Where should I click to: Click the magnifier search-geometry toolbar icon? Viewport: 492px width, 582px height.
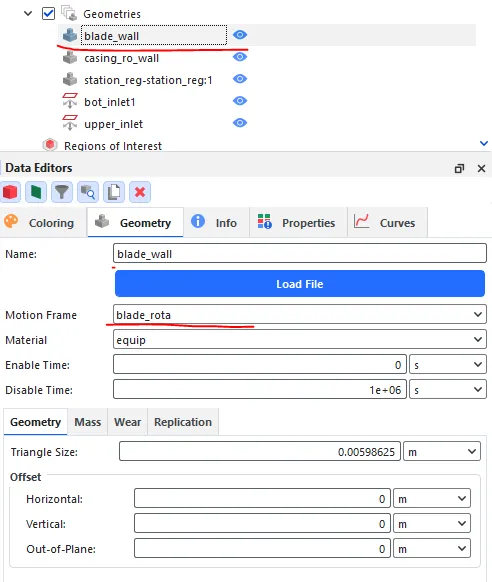point(88,192)
